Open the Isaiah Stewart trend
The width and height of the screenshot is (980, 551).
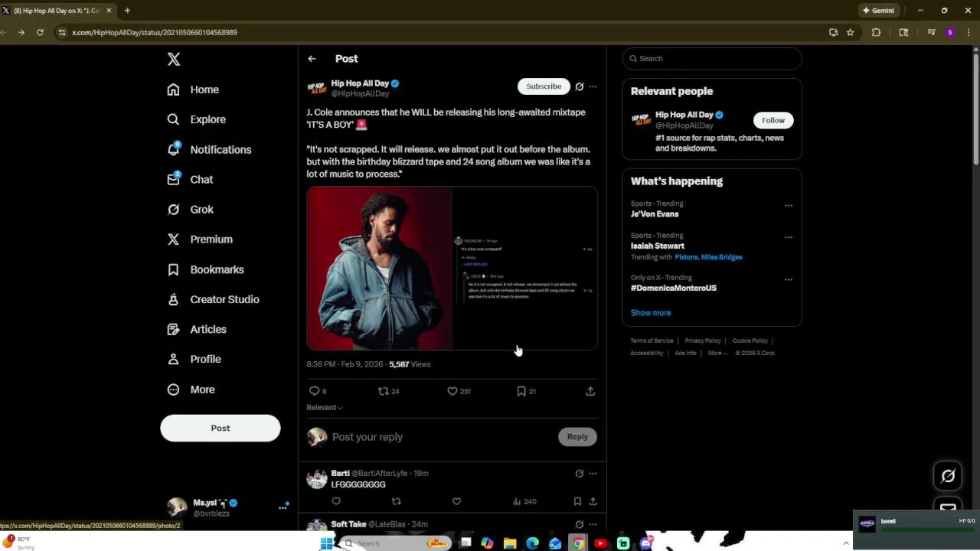tap(658, 246)
